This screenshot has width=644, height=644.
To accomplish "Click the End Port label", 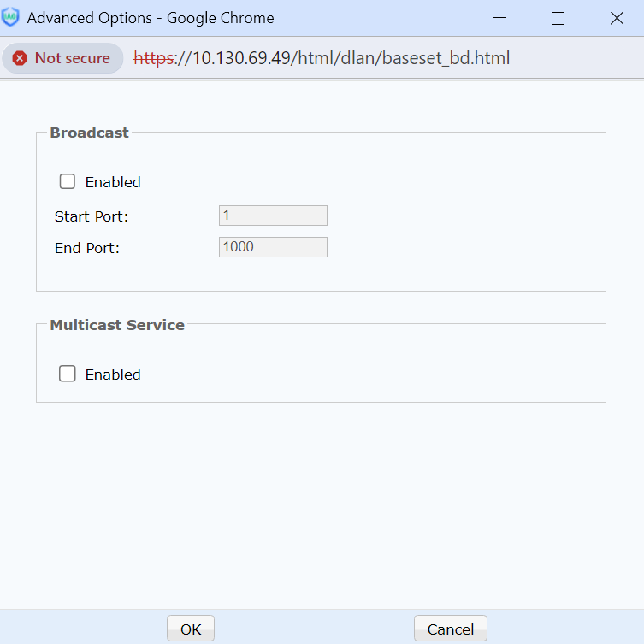I will 87,248.
